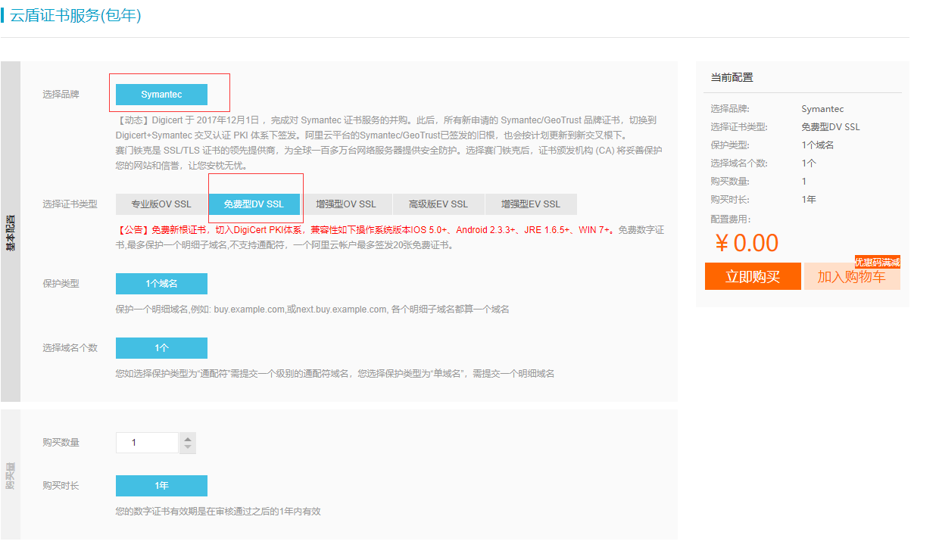
Task: Choose 专业版OV SSL certificate type
Action: [x=161, y=204]
